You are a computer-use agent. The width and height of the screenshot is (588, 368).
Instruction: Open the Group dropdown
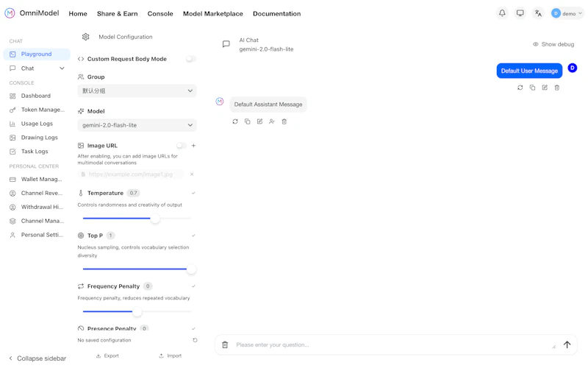(x=137, y=91)
